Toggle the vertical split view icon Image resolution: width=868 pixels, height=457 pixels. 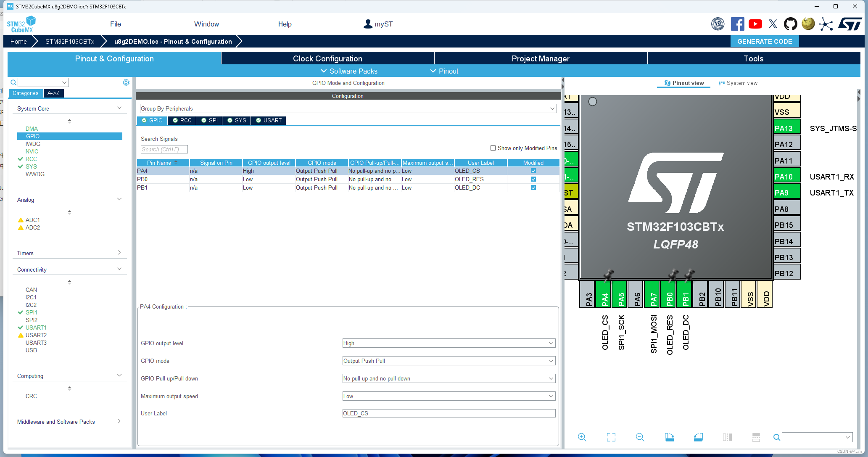(x=727, y=437)
